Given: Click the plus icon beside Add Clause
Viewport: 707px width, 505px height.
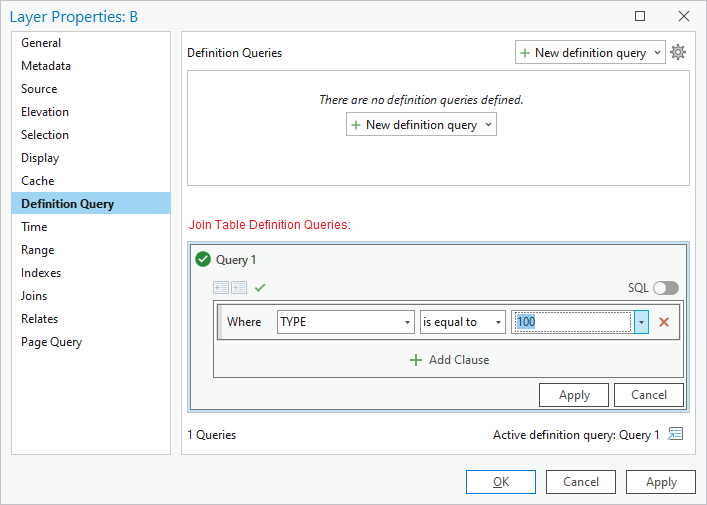Looking at the screenshot, I should (416, 360).
